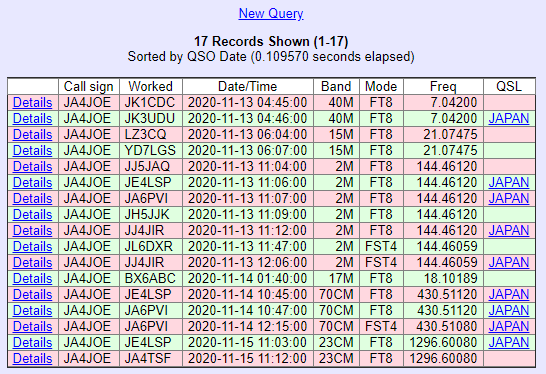Open Details for the JJ5JAQ row
Image resolution: width=546 pixels, height=374 pixels.
[32, 166]
